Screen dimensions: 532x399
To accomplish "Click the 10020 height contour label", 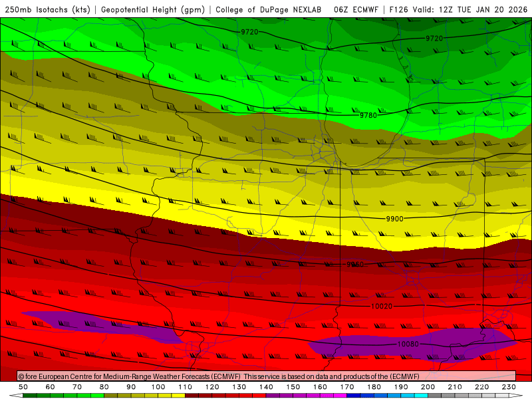I will click(x=382, y=307).
